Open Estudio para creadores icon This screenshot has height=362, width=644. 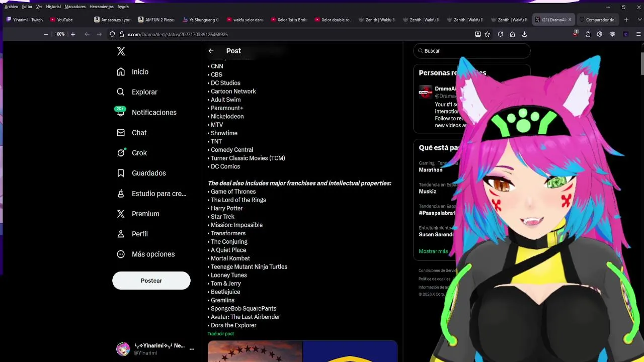(x=121, y=194)
